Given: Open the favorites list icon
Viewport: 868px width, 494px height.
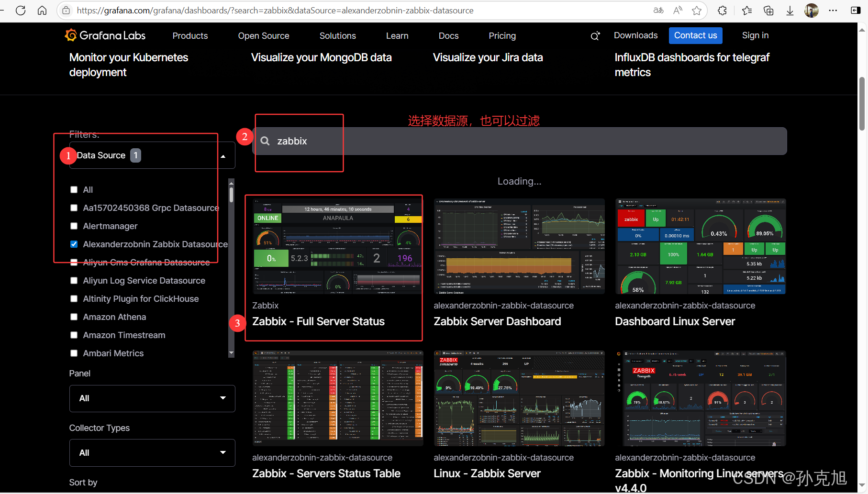Looking at the screenshot, I should coord(747,10).
